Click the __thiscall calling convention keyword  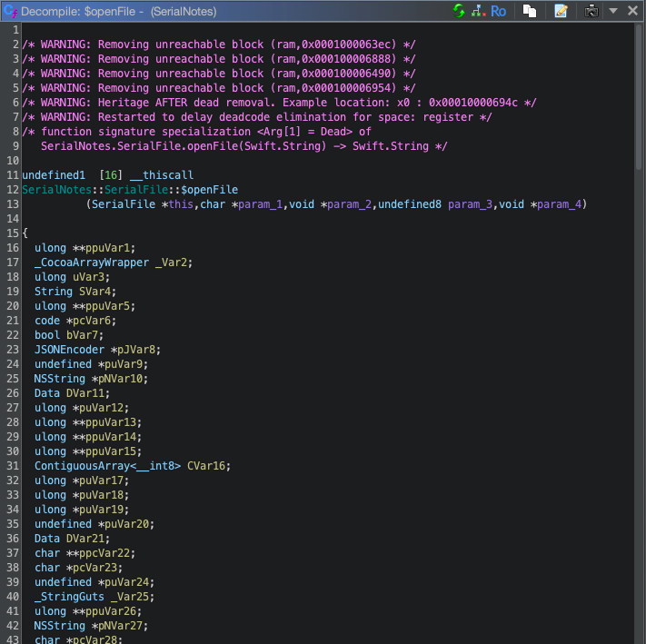[162, 174]
